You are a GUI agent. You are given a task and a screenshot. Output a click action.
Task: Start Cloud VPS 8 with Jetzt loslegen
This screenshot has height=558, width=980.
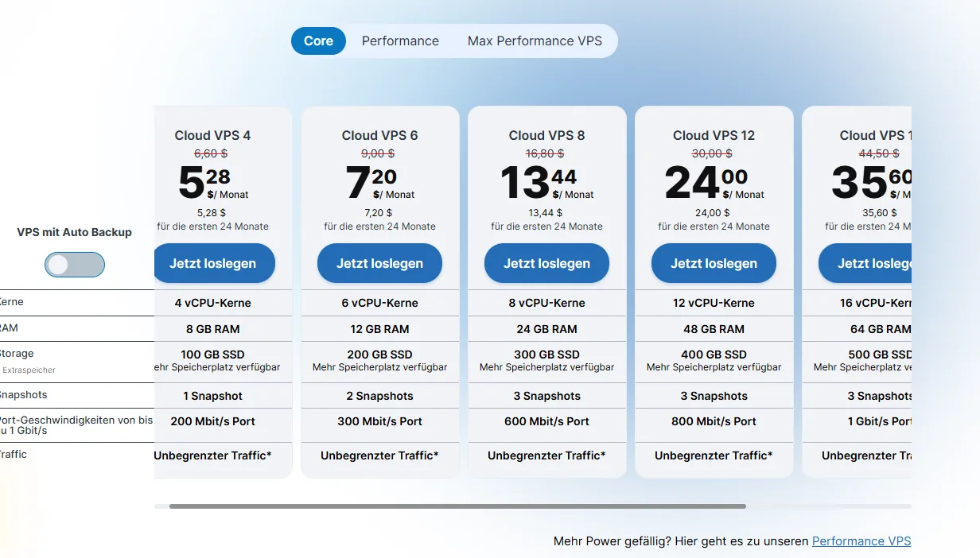coord(546,263)
